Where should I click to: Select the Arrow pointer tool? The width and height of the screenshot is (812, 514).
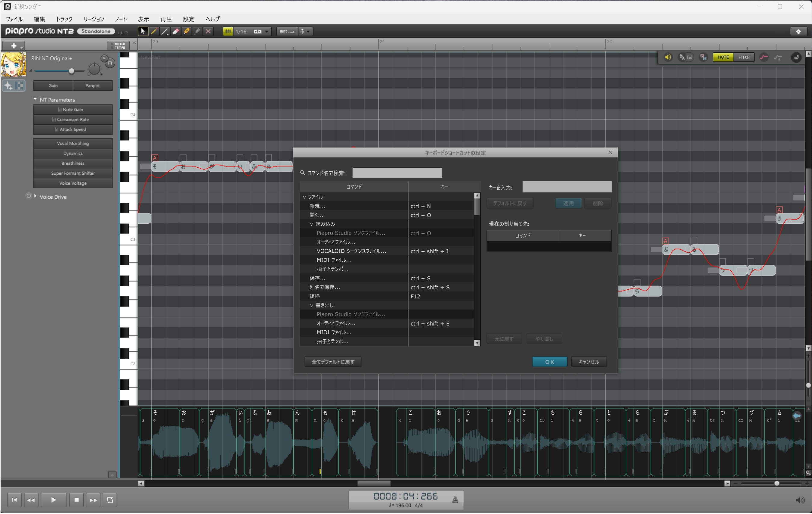coord(143,31)
